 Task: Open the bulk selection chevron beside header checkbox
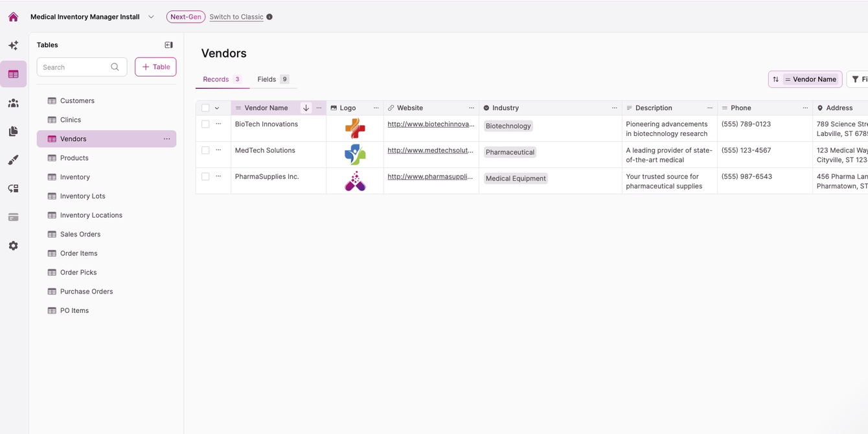(217, 108)
